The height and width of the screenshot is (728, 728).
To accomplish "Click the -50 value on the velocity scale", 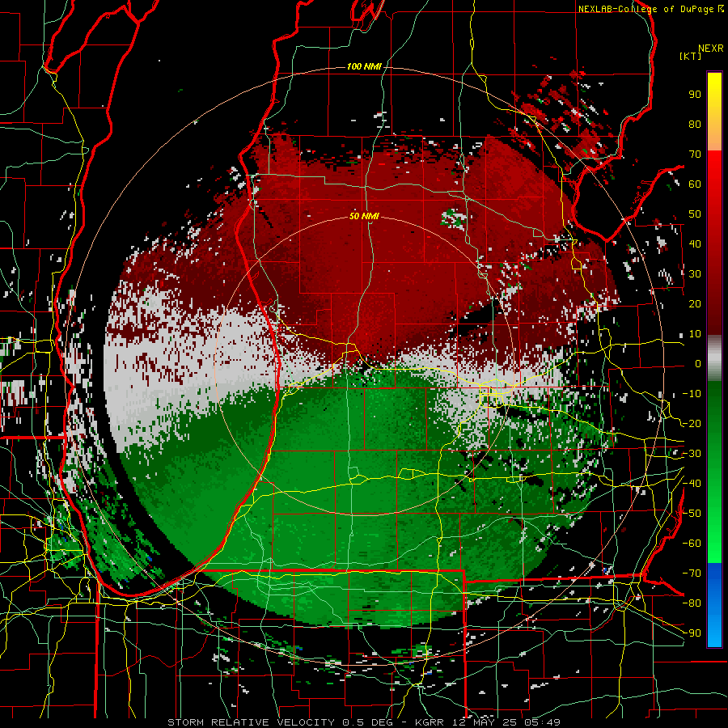I will coord(692,514).
